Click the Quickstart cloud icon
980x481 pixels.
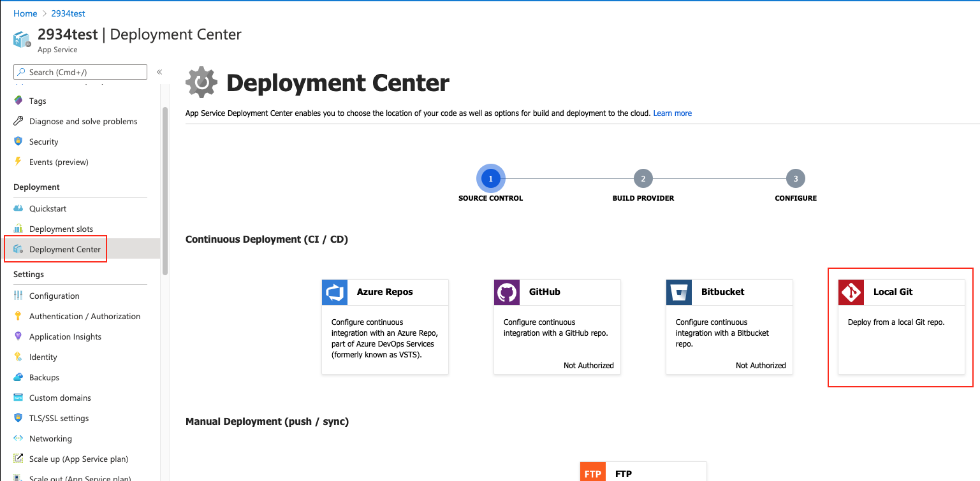(x=18, y=208)
